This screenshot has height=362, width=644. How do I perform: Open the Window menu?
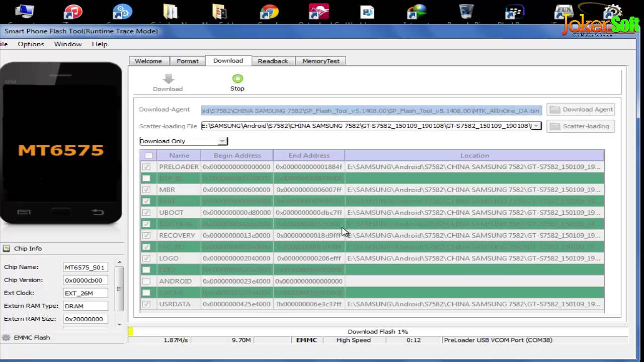click(68, 44)
